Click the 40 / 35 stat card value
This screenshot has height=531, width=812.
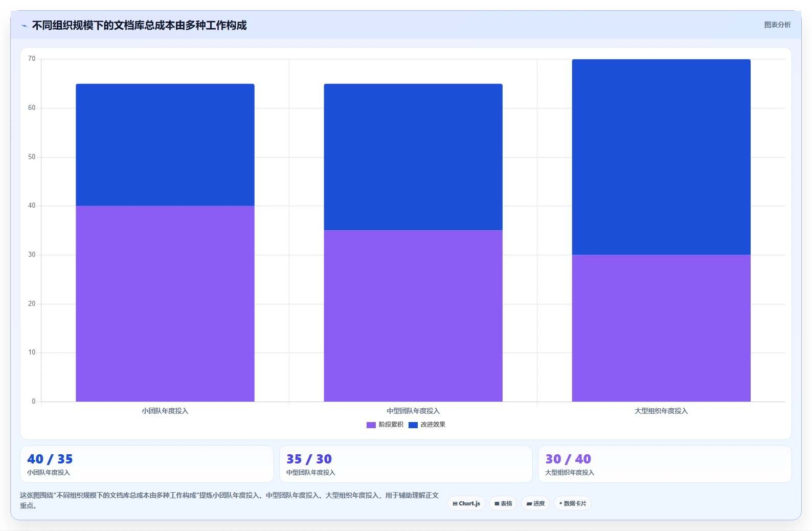point(50,459)
